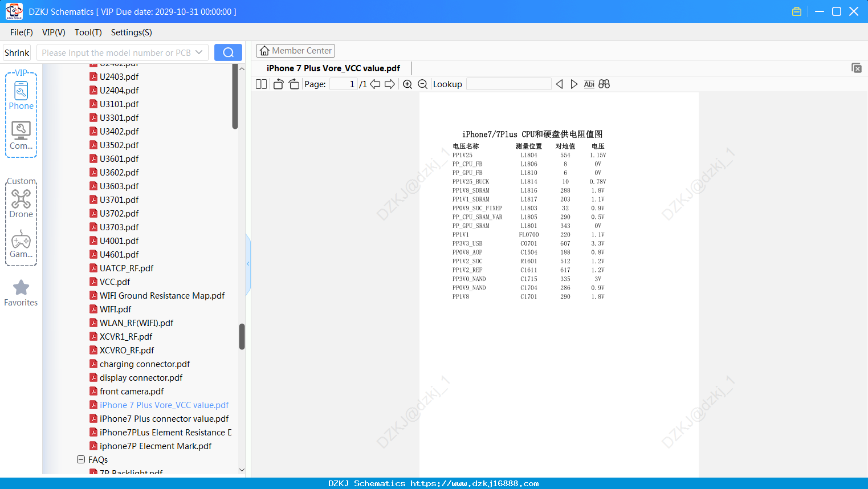Open Member Center home button
The image size is (868, 489).
tap(295, 51)
